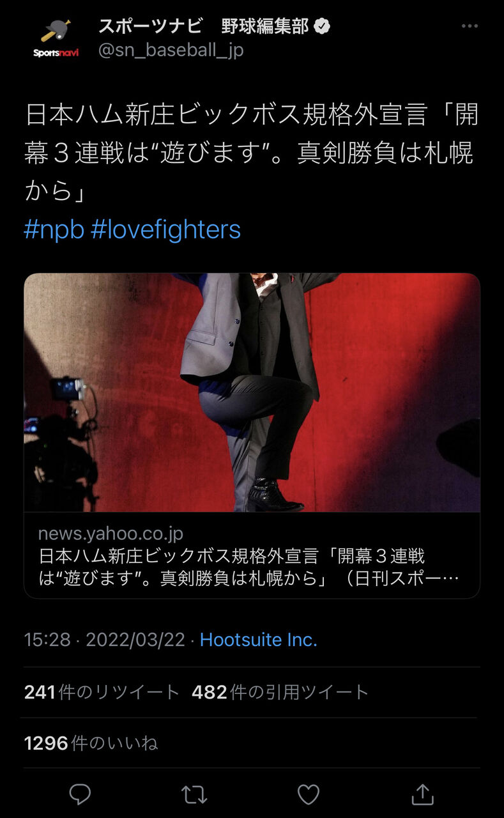View the 482 quote tweets list

pos(280,691)
